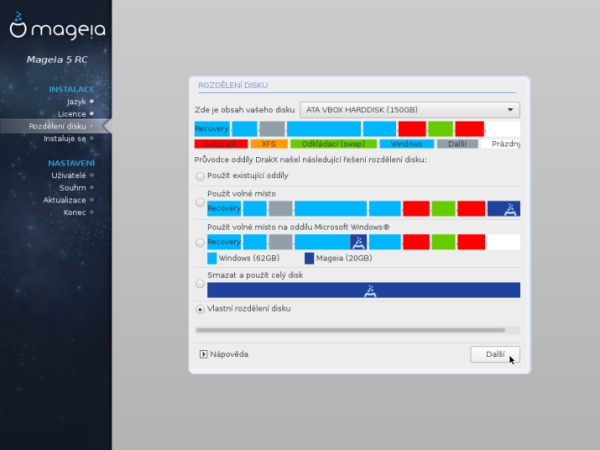Screen dimensions: 600x450
Task: Click the Prázdný white legend swatch
Action: pyautogui.click(x=501, y=144)
